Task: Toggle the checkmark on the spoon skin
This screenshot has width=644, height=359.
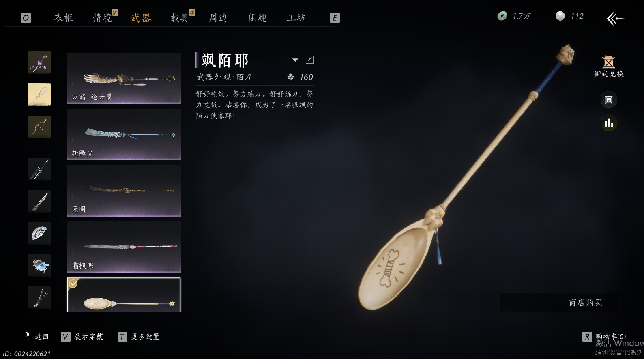Action: 73,284
